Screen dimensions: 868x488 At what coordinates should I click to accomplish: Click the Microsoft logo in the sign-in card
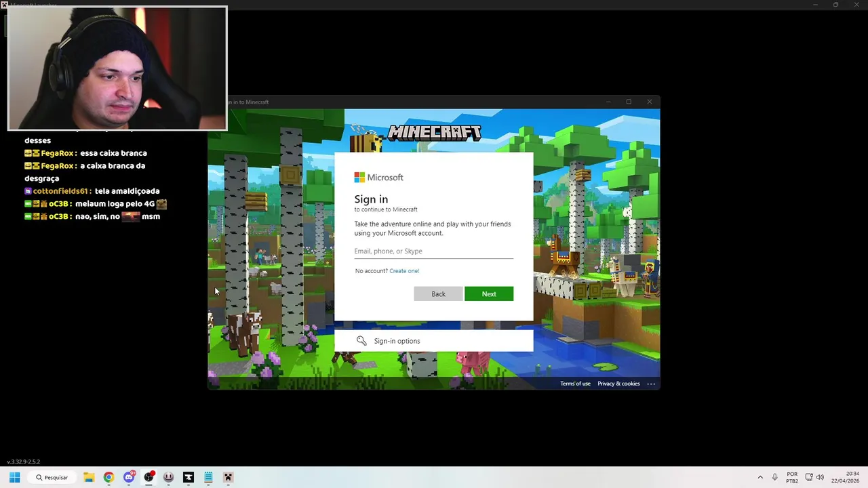coord(359,178)
